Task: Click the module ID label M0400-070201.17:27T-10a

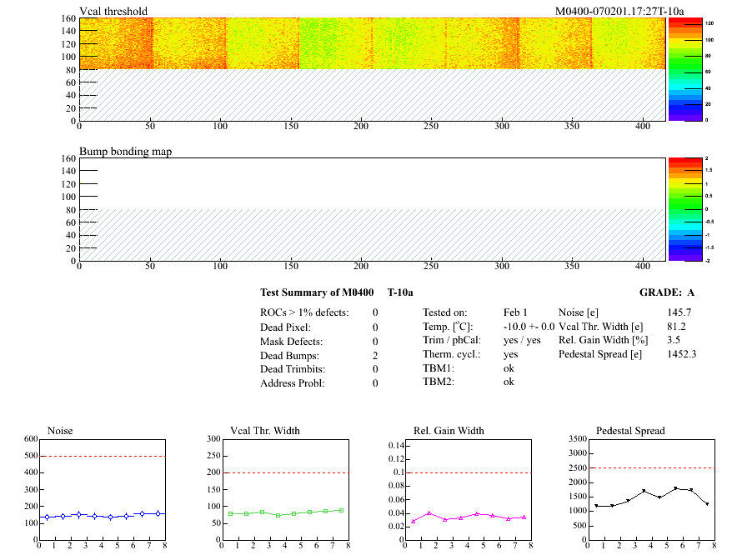Action: [x=619, y=12]
